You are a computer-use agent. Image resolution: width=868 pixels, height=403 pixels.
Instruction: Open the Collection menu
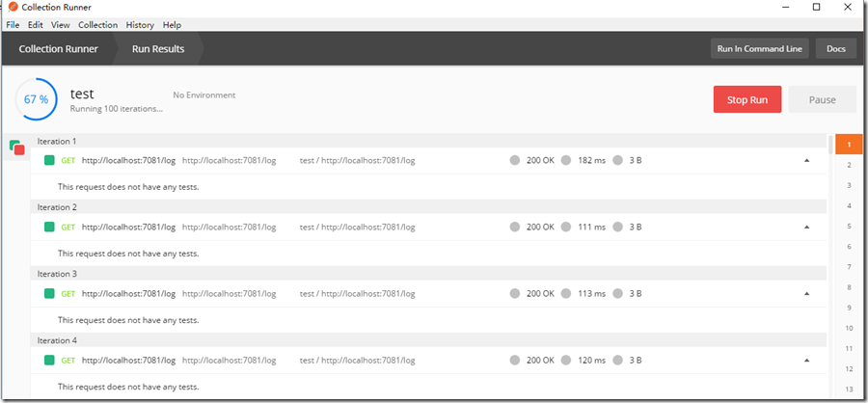click(97, 24)
